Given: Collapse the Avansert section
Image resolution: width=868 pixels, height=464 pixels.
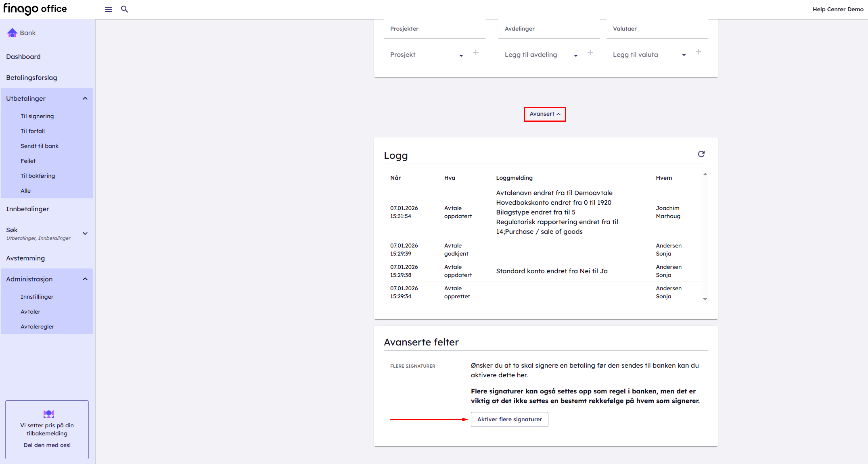Looking at the screenshot, I should (x=544, y=114).
